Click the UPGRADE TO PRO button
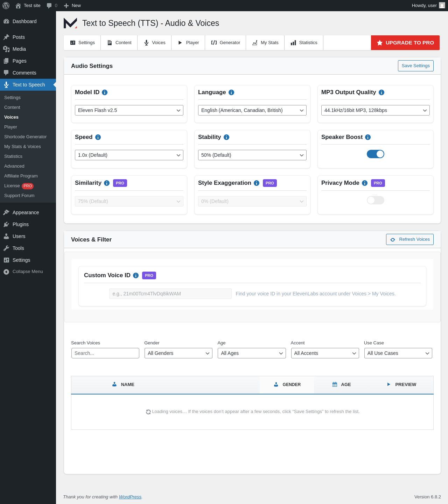Viewport: 448px width, 504px height. pos(405,43)
